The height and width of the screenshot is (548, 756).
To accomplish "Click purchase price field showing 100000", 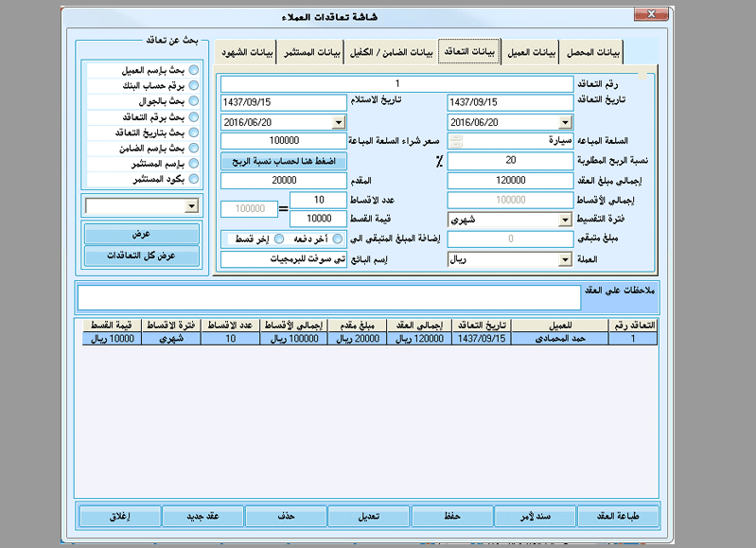I will pyautogui.click(x=284, y=140).
